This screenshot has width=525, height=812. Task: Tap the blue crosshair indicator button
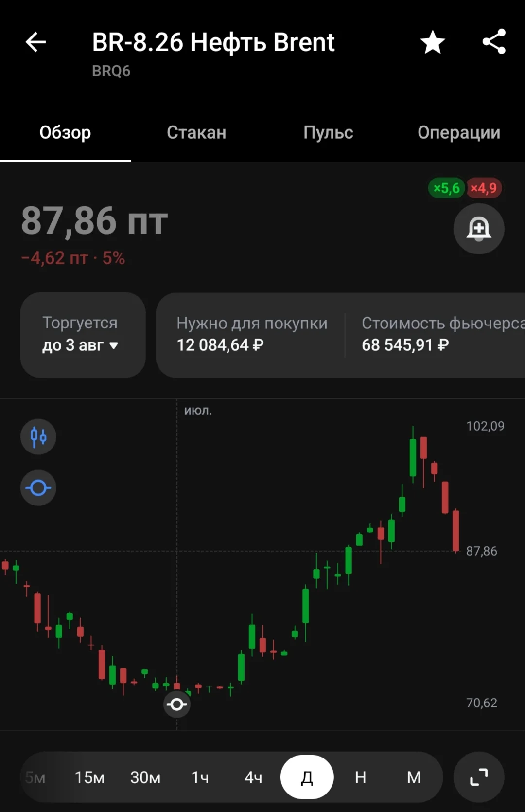[38, 487]
